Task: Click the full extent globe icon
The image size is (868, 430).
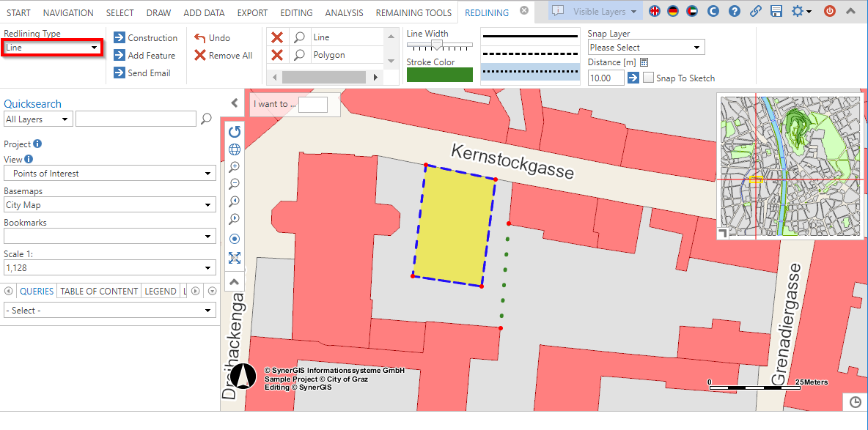Action: [x=235, y=149]
